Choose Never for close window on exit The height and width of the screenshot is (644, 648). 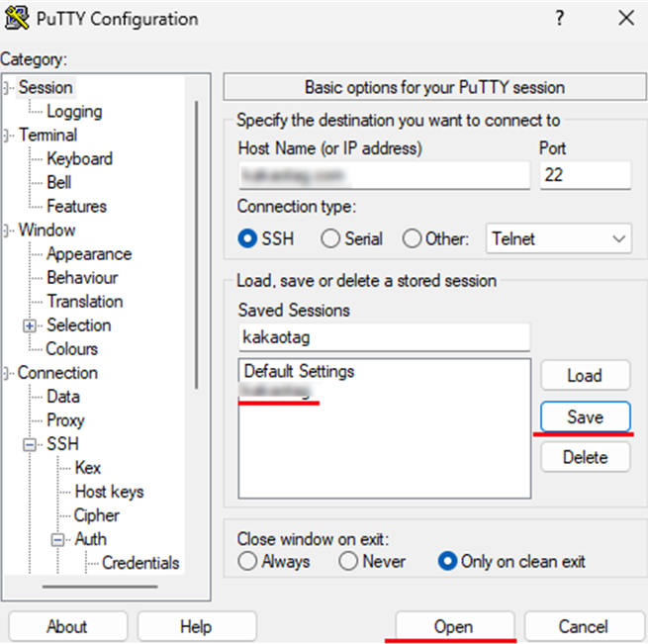point(348,561)
